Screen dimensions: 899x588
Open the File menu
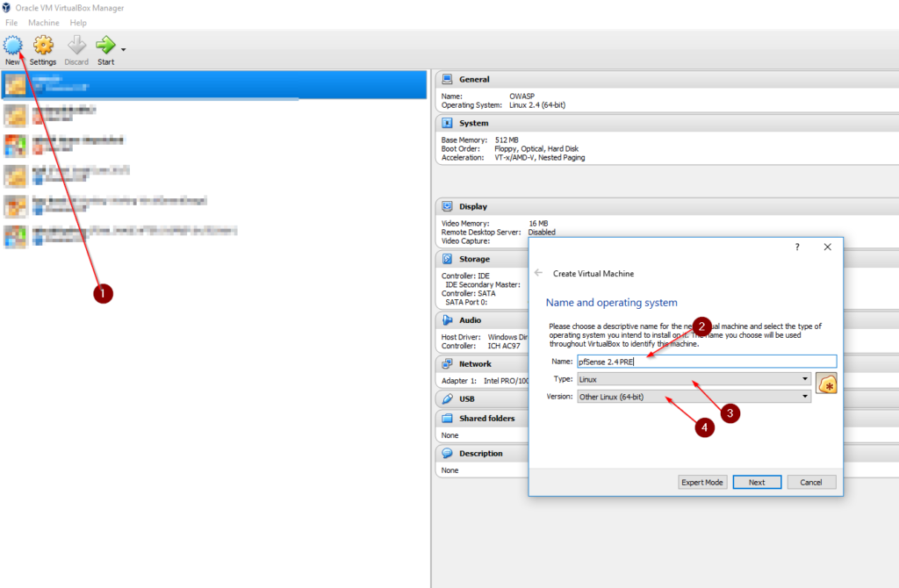coord(11,22)
